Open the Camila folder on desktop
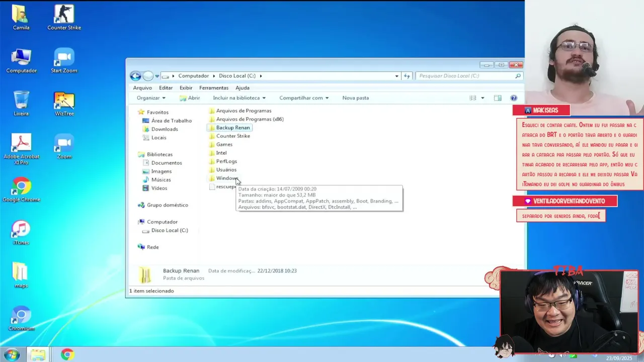 click(21, 18)
